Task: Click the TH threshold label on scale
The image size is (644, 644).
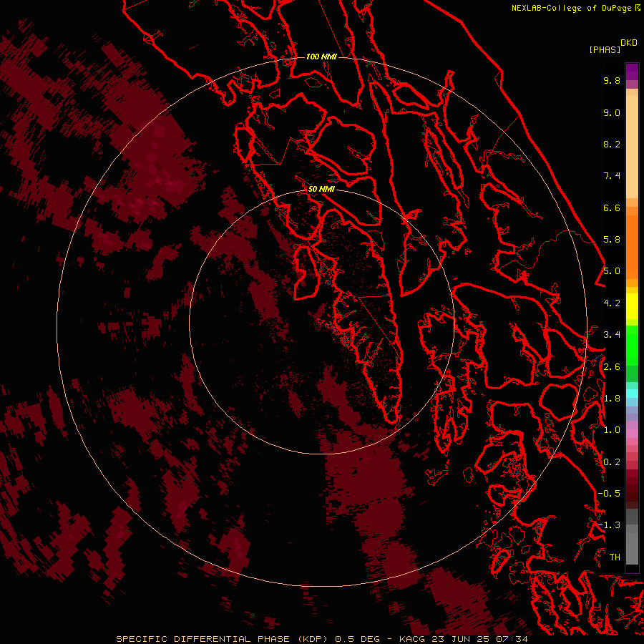Action: point(615,557)
